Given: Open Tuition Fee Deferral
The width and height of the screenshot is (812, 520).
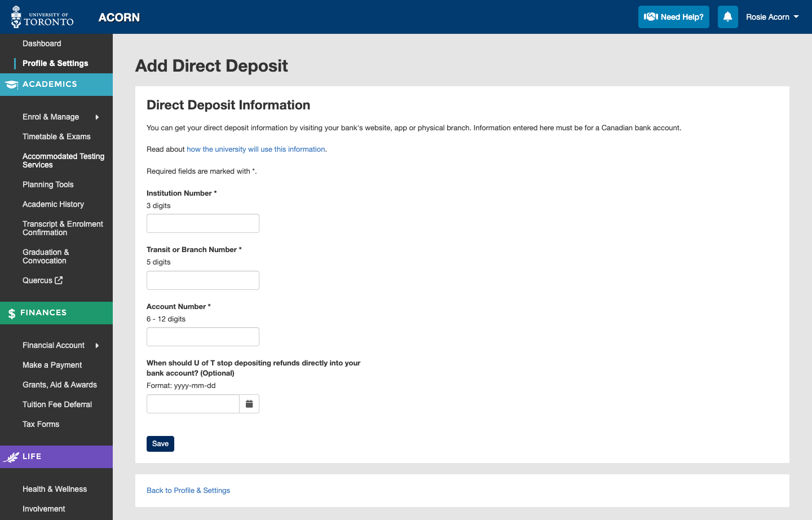Looking at the screenshot, I should pyautogui.click(x=57, y=404).
